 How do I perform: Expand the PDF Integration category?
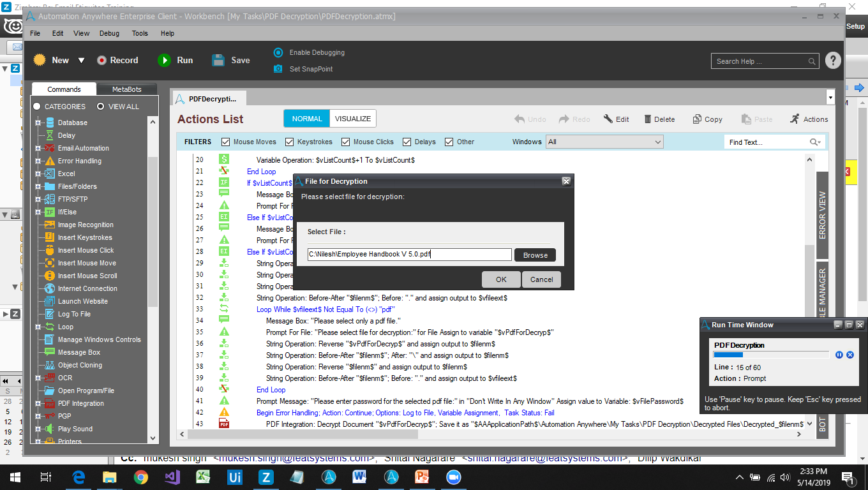coord(38,403)
